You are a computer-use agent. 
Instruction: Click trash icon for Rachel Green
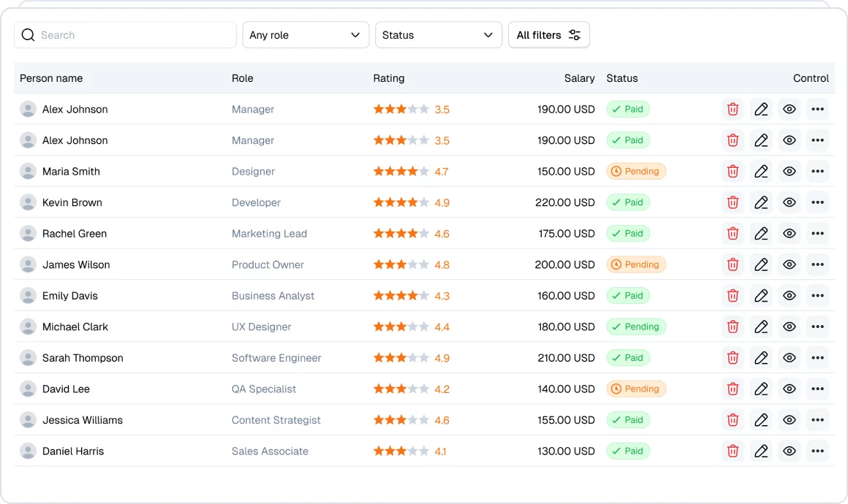(x=732, y=234)
